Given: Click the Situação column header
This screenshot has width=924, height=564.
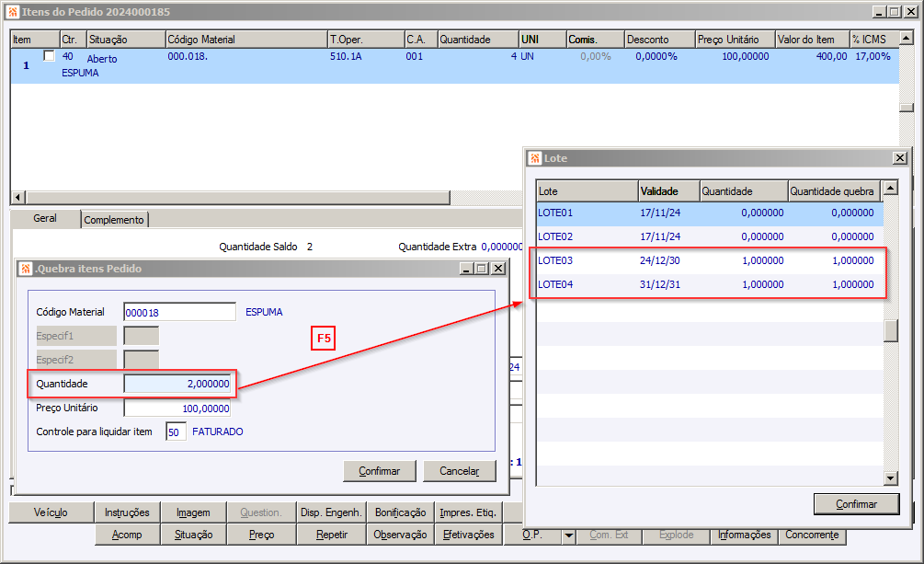Looking at the screenshot, I should (126, 40).
